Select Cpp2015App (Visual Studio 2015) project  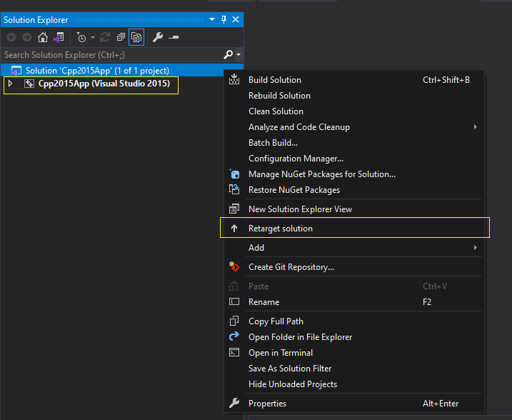pyautogui.click(x=104, y=84)
